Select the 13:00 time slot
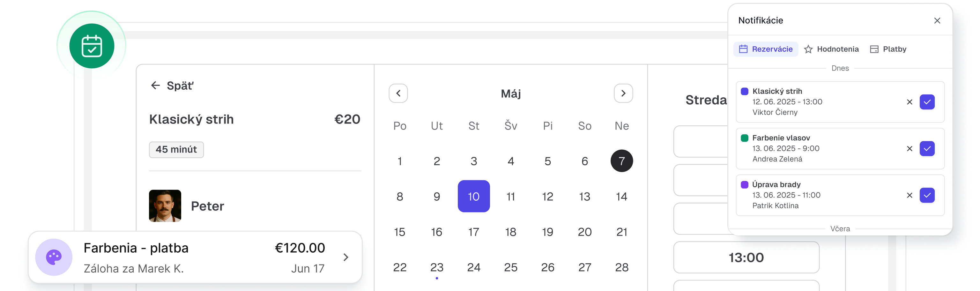Viewport: 980px width, 291px height. [746, 257]
